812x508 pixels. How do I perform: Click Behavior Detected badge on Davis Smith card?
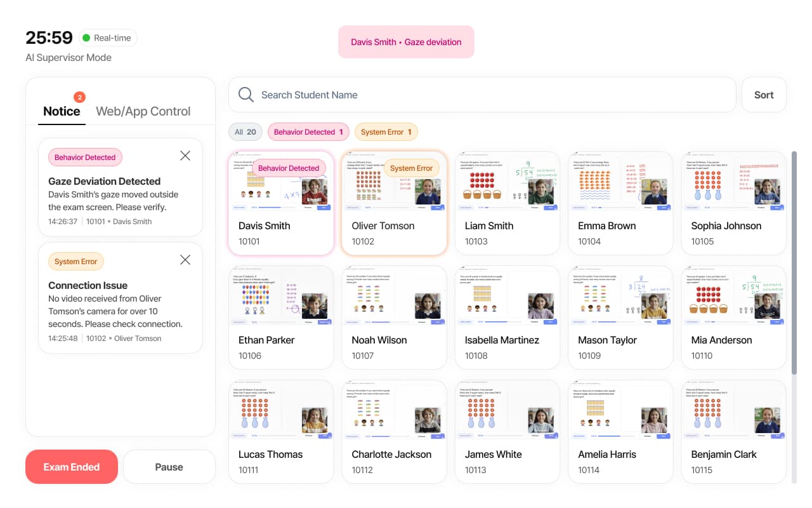(x=289, y=168)
